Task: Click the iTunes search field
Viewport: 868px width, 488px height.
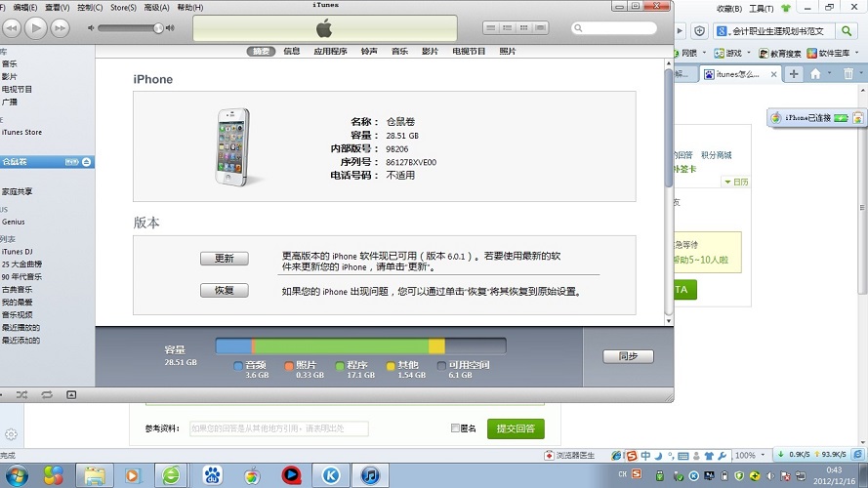Action: pyautogui.click(x=614, y=27)
